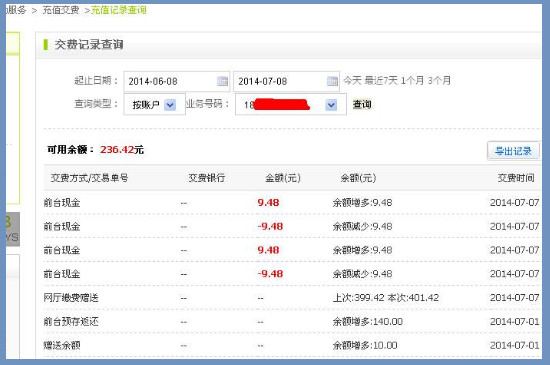Select the 前台预存返还 record row

click(292, 322)
